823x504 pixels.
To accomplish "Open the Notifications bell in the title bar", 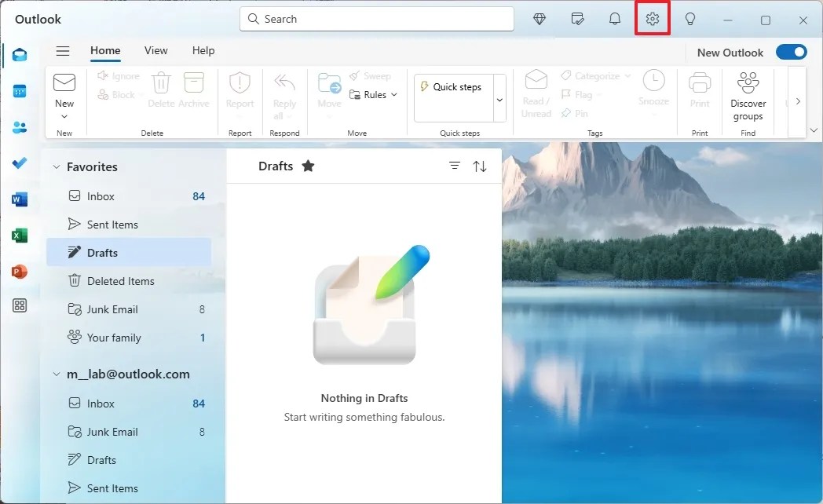I will click(x=615, y=19).
